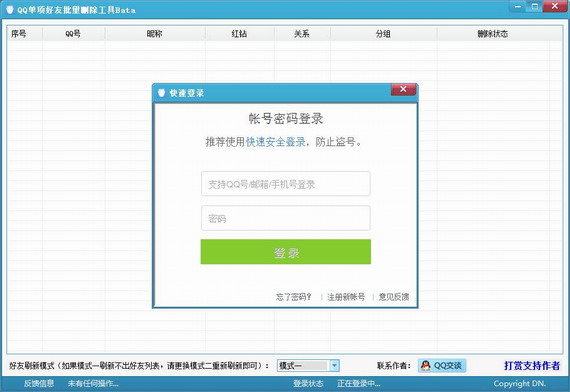The image size is (570, 392).
Task: Click the QQ account input field
Action: pos(286,184)
